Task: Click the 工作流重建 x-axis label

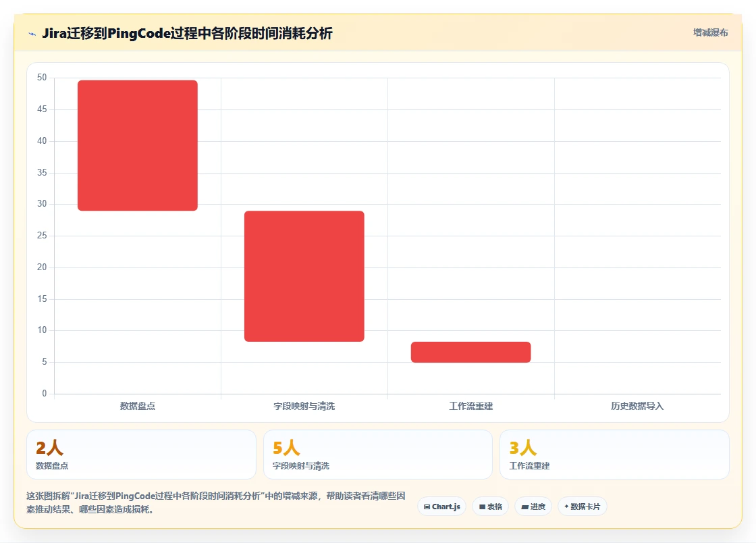Action: point(470,406)
